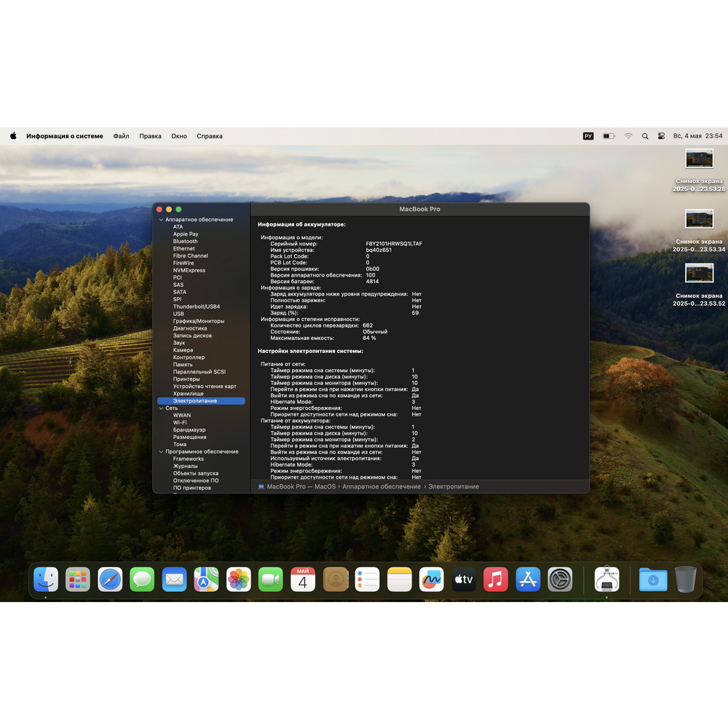
Task: Open the Trash in the Dock
Action: click(x=685, y=579)
